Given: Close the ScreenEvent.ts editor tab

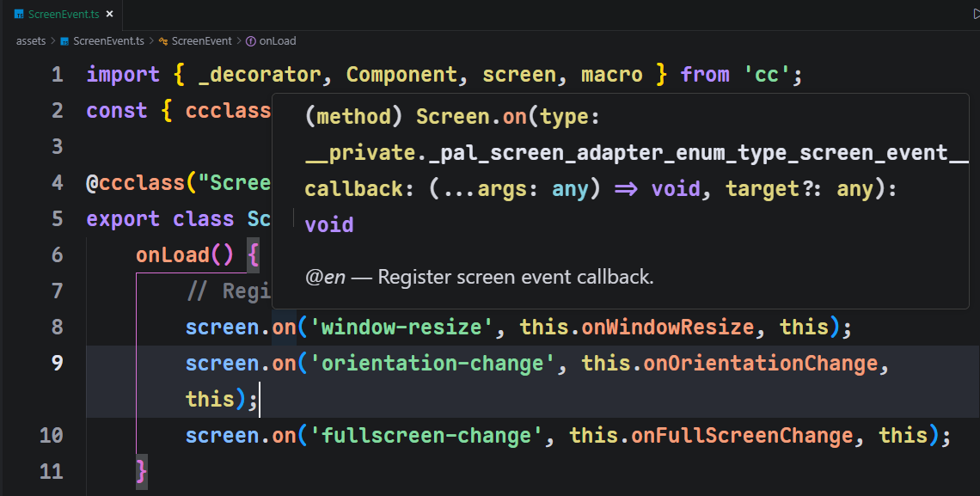Looking at the screenshot, I should pyautogui.click(x=109, y=15).
